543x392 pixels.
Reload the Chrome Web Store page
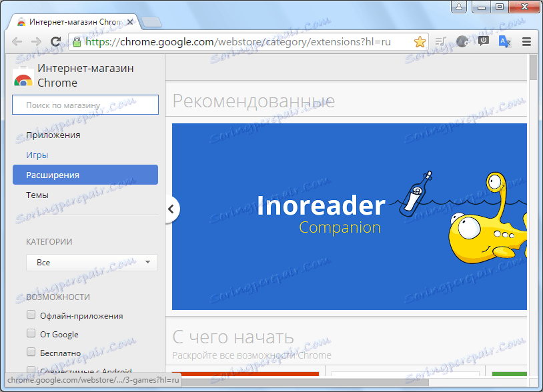(55, 42)
